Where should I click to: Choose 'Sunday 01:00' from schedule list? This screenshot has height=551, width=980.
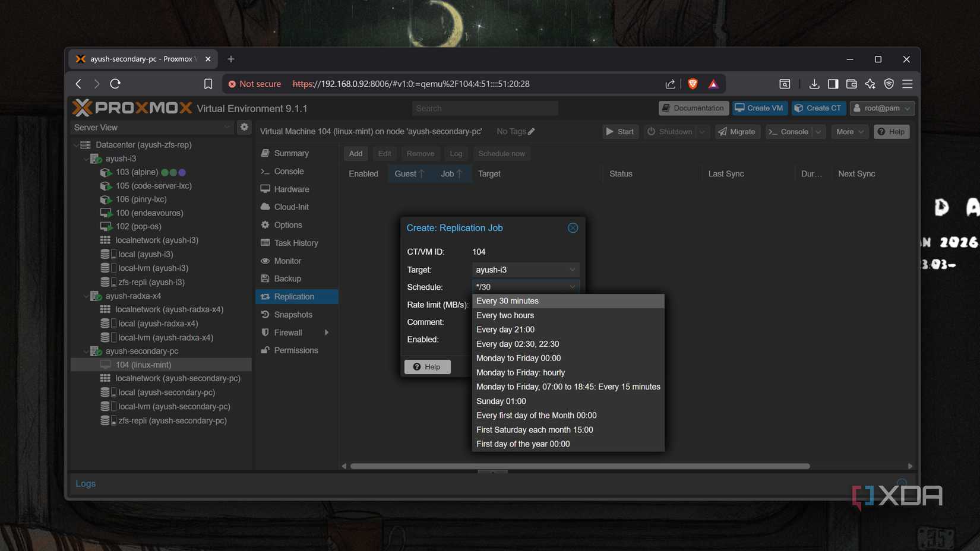(x=501, y=401)
